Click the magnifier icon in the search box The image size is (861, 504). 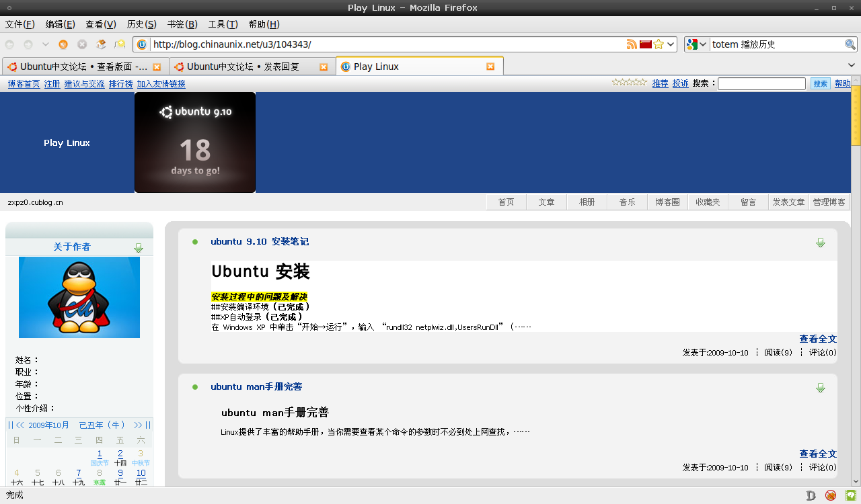[x=850, y=44]
